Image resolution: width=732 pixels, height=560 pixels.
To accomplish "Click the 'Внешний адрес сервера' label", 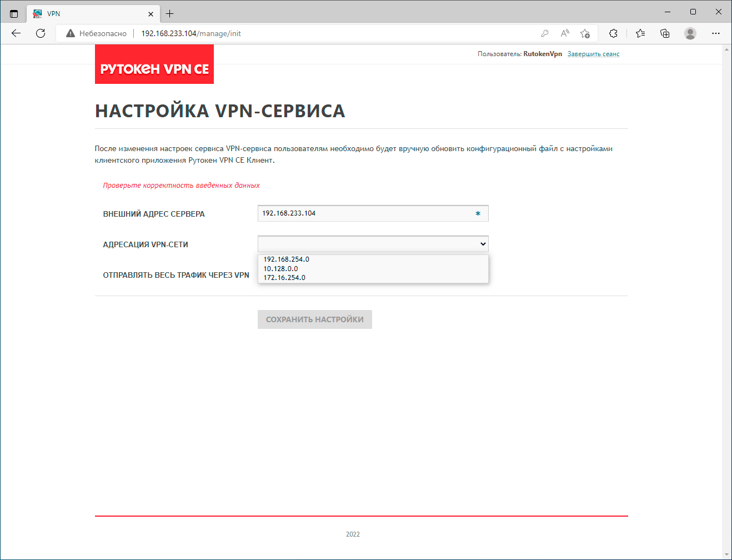I will click(154, 214).
